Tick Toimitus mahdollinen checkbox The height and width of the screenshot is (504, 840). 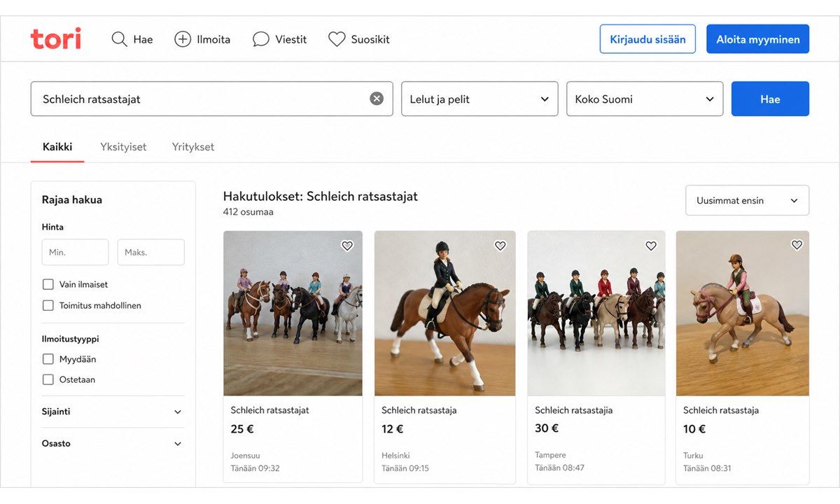(48, 305)
